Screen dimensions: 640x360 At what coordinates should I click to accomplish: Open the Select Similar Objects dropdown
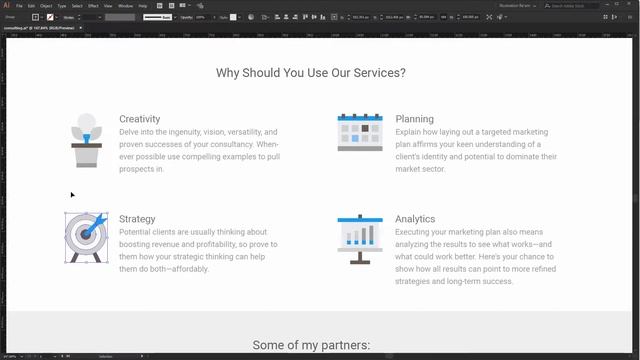click(502, 17)
